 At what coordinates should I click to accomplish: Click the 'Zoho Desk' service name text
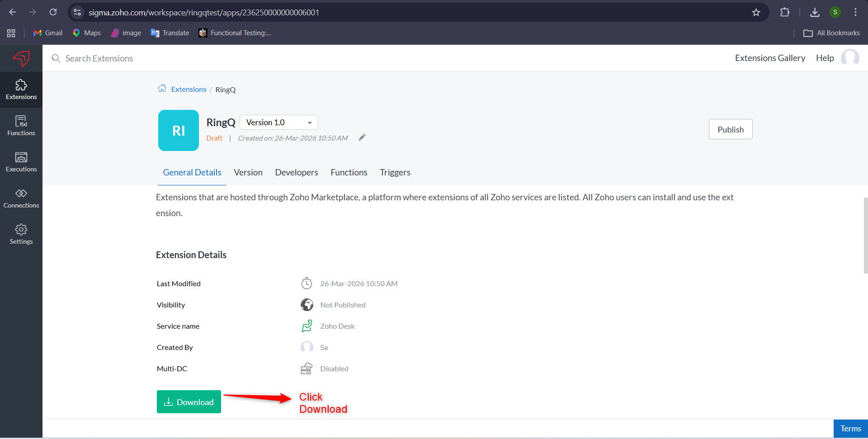point(337,326)
